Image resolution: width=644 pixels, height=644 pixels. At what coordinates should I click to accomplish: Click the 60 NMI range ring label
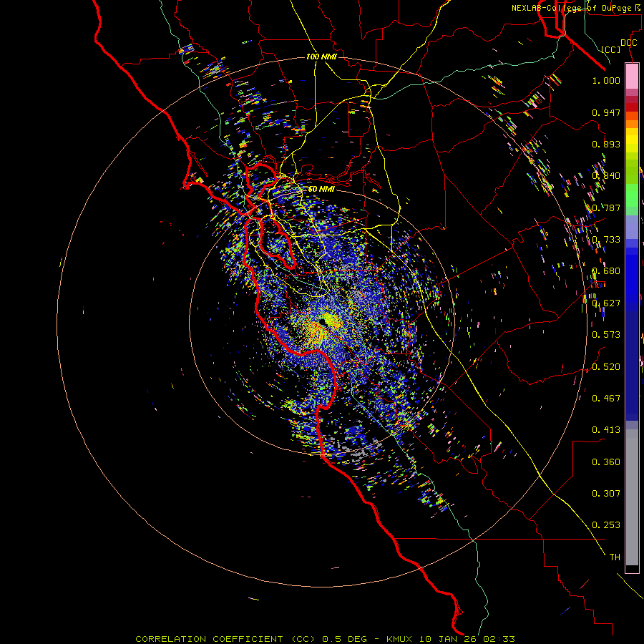point(321,190)
